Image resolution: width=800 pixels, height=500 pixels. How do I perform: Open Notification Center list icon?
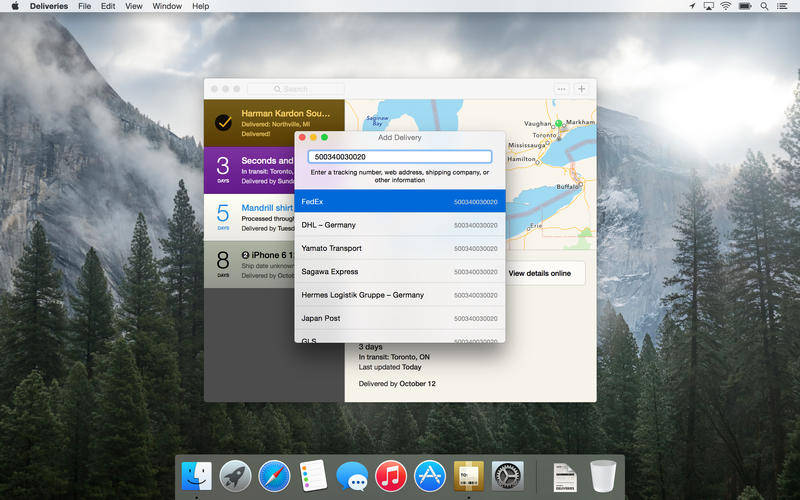pyautogui.click(x=782, y=6)
